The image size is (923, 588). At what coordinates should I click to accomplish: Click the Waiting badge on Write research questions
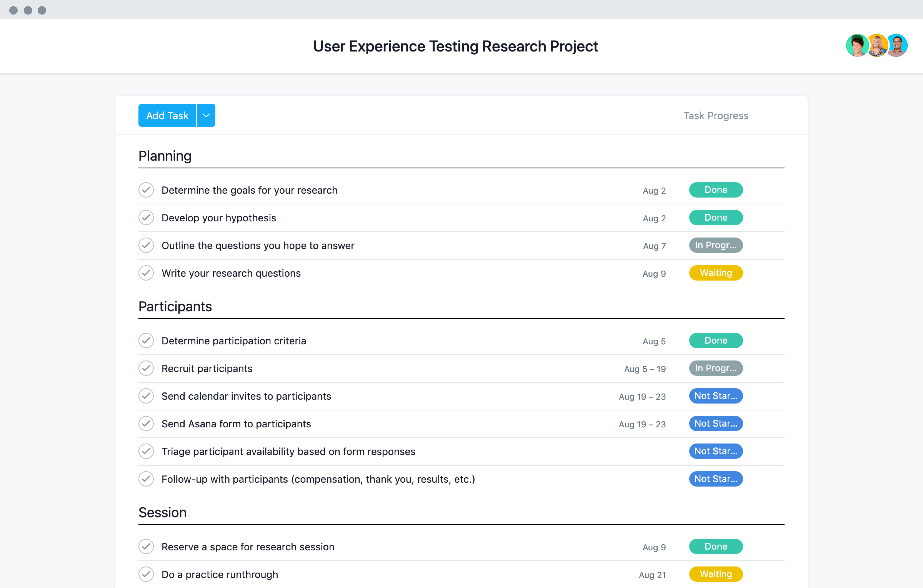[x=716, y=273]
